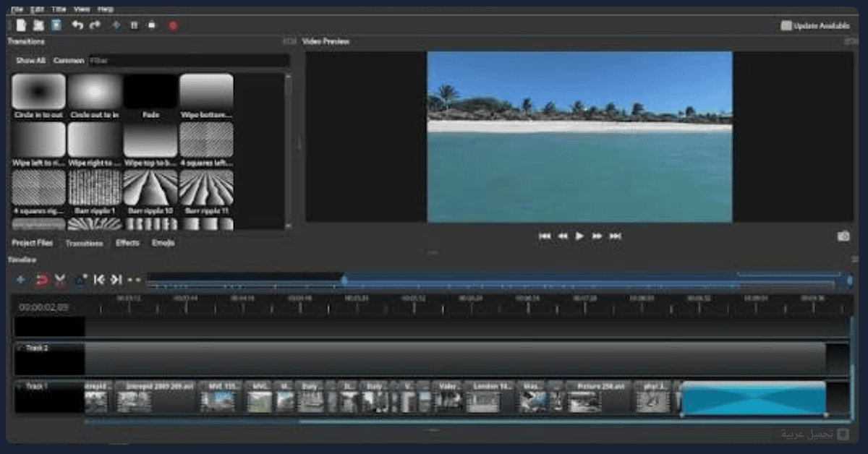Switch to the Effects tab
The image size is (868, 454).
pos(127,243)
